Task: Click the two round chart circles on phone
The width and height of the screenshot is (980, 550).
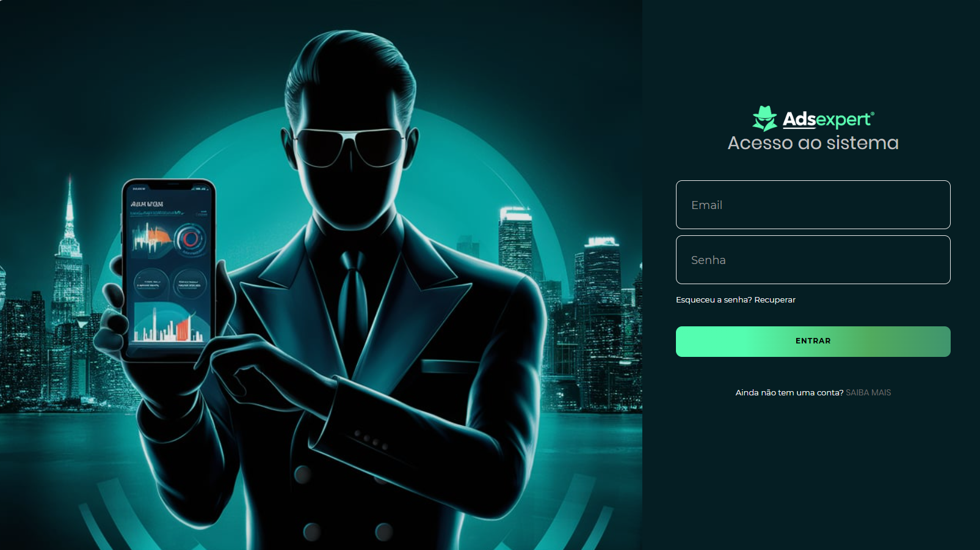Action: point(170,284)
